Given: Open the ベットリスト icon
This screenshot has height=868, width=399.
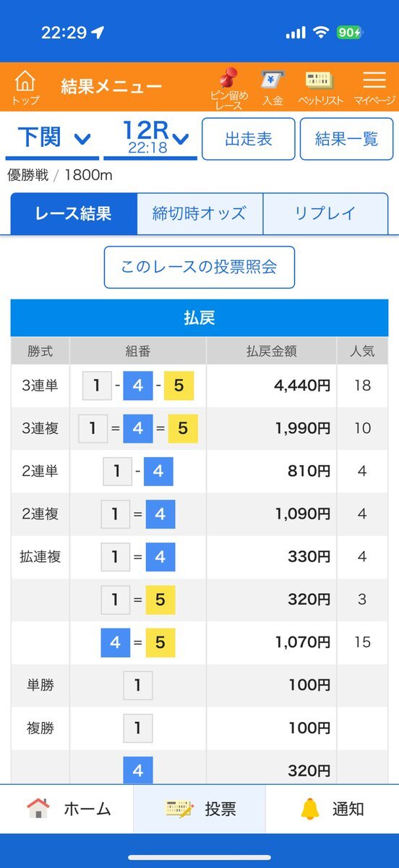Looking at the screenshot, I should (x=320, y=80).
